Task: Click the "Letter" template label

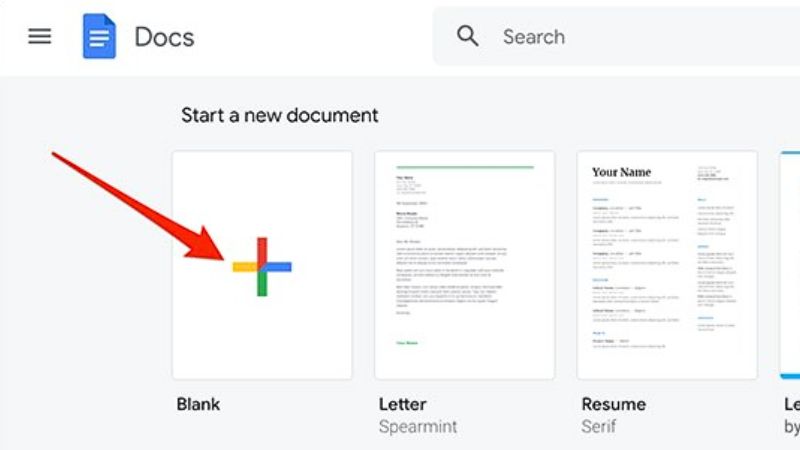Action: [403, 405]
